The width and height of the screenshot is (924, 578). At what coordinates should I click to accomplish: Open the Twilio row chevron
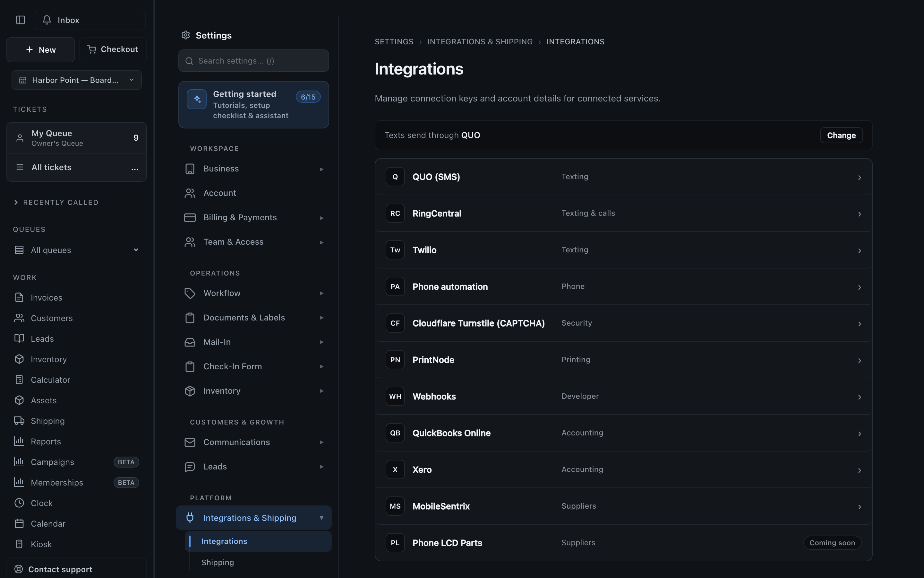860,251
